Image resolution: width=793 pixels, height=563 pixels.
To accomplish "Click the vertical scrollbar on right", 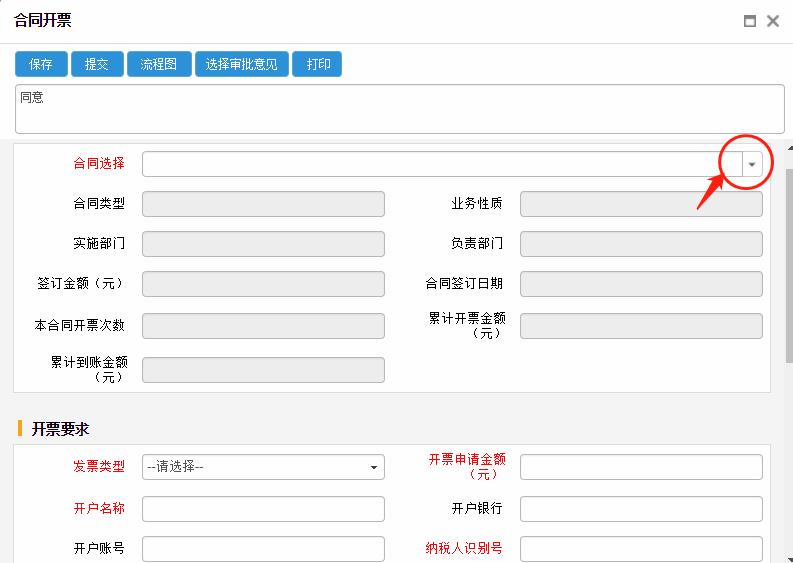I will click(x=788, y=260).
